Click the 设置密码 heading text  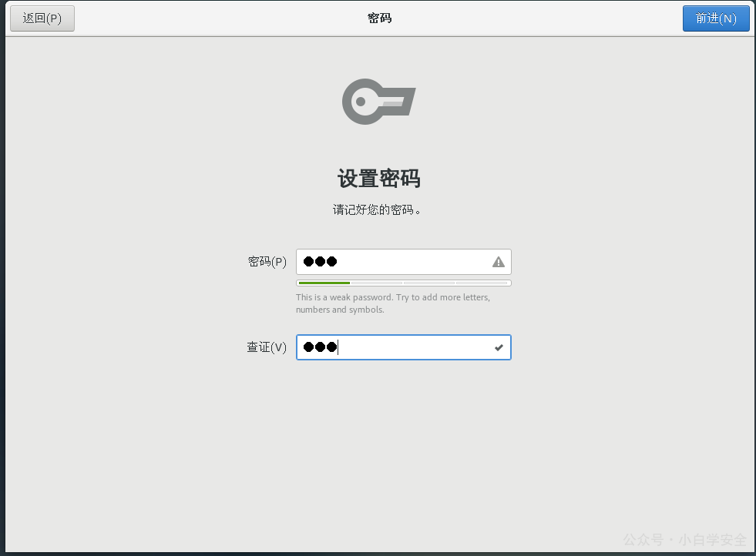[379, 179]
